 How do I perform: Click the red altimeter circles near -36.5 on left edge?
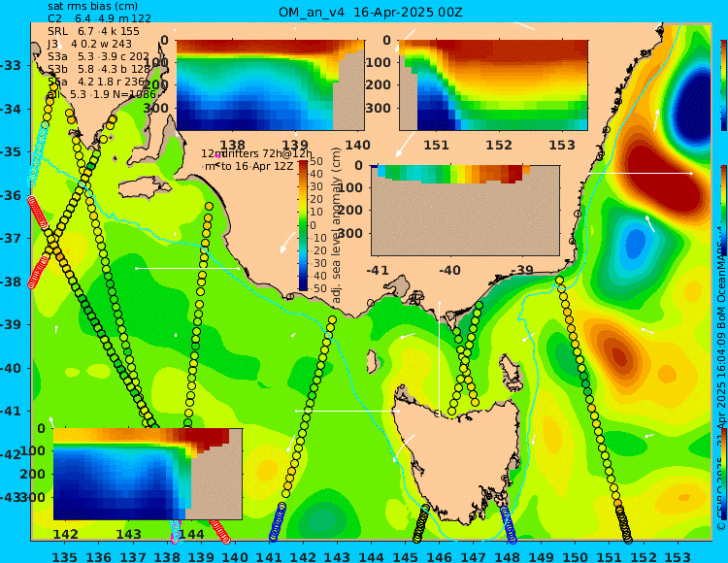pos(37,212)
